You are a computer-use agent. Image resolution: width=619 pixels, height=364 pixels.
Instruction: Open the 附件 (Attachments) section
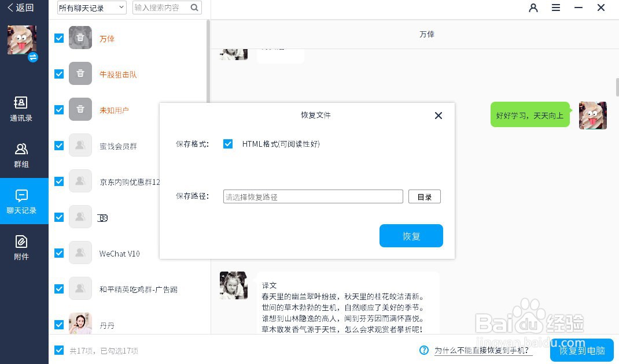pyautogui.click(x=20, y=247)
